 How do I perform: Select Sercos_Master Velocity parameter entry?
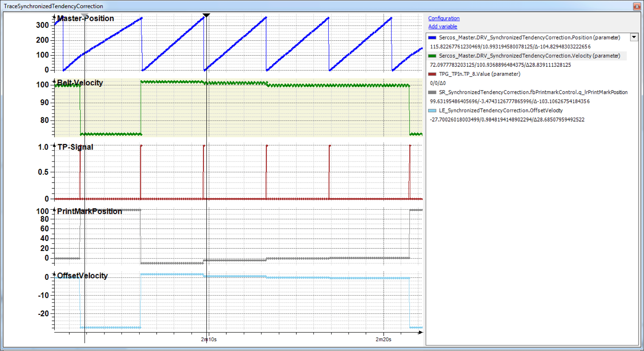pyautogui.click(x=529, y=56)
